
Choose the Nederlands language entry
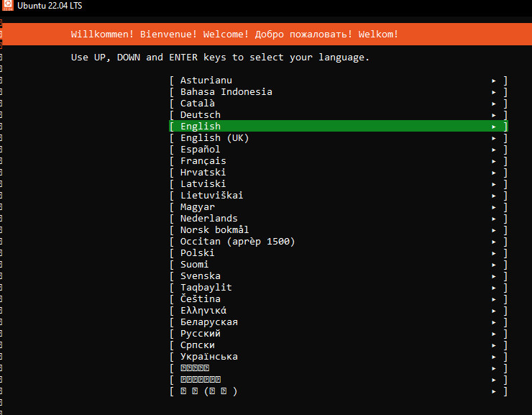click(208, 219)
